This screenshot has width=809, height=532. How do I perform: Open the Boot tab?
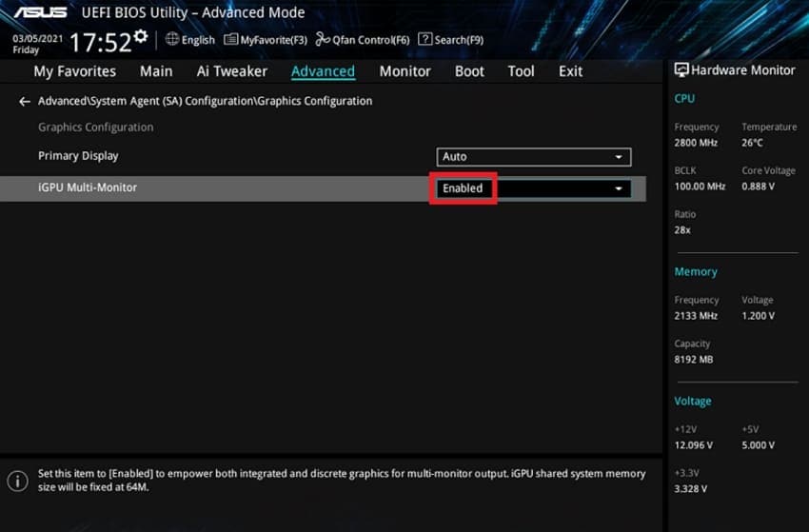[x=469, y=71]
